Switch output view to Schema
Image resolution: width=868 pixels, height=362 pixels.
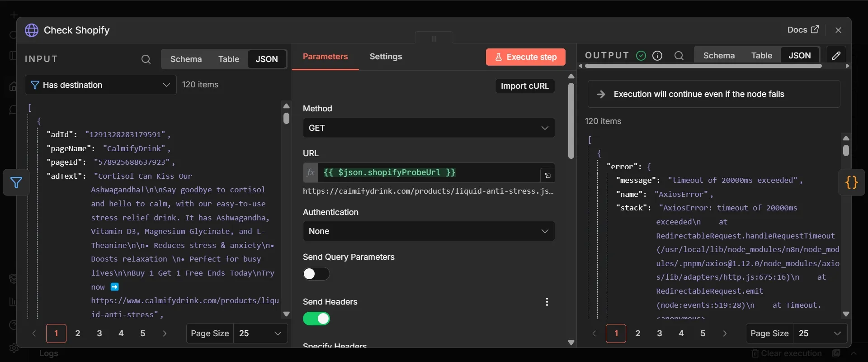719,56
